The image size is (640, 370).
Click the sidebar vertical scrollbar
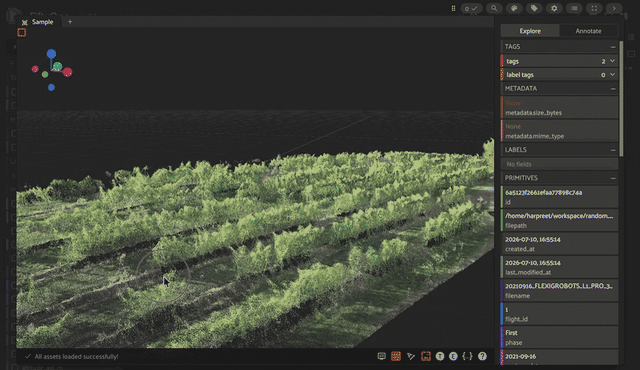621,98
